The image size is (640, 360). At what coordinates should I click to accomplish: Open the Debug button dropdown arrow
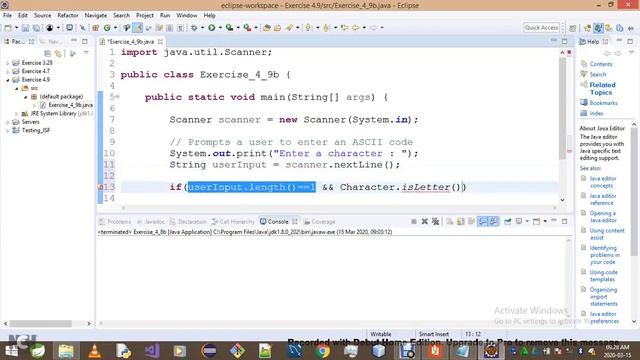(x=202, y=28)
